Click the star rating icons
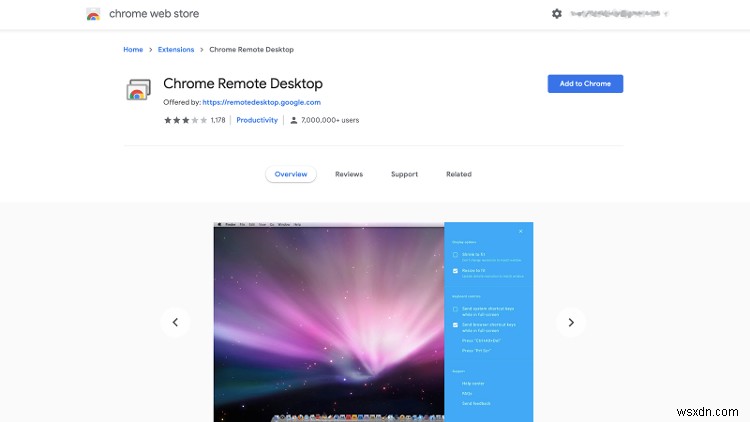The width and height of the screenshot is (750, 422). click(186, 120)
